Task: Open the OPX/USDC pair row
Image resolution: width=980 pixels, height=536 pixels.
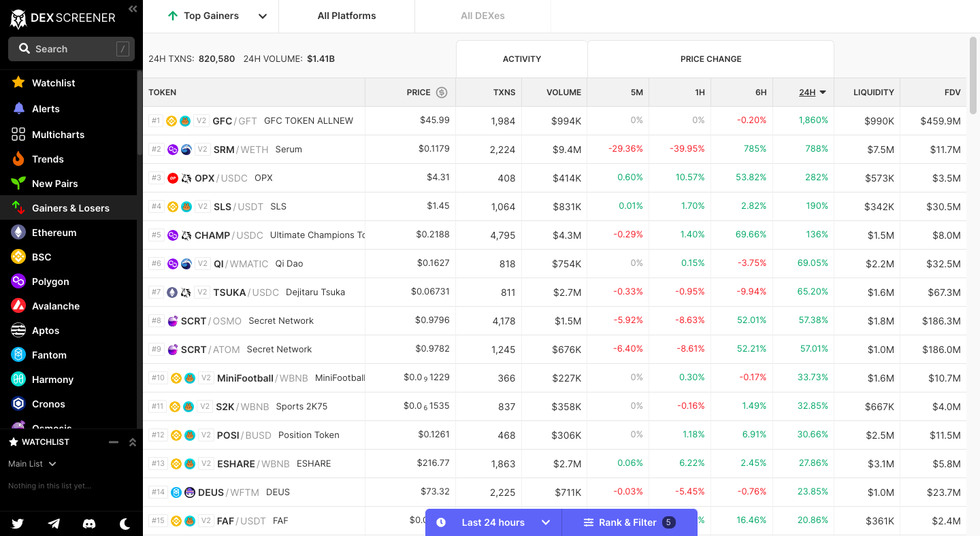Action: 555,178
